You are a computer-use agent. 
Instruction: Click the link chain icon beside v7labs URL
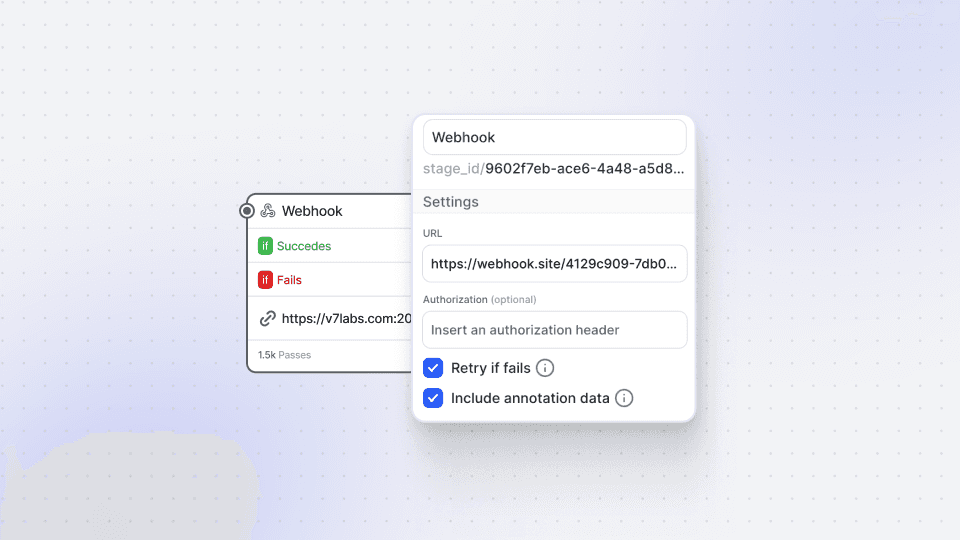click(268, 318)
